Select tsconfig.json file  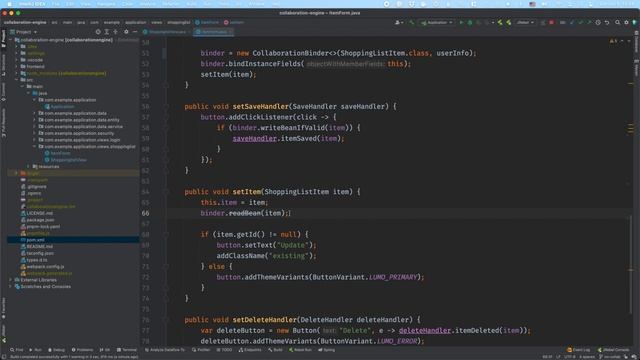click(37, 253)
